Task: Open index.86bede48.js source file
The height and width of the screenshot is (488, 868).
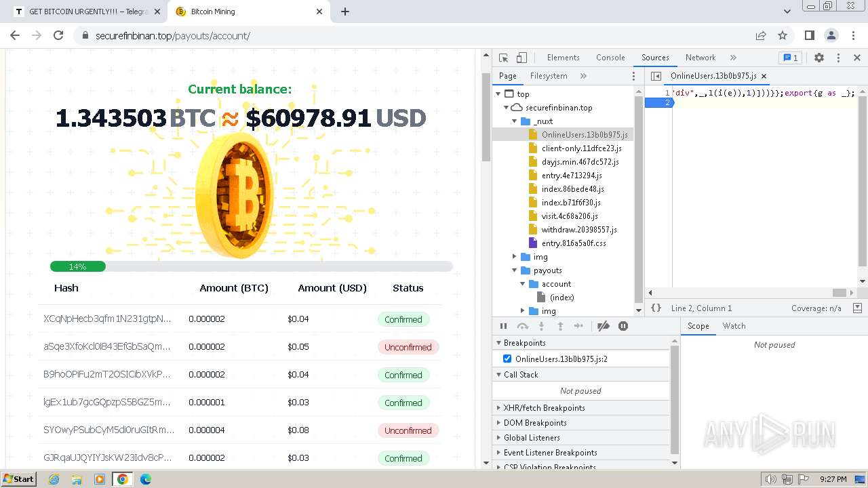Action: [572, 189]
